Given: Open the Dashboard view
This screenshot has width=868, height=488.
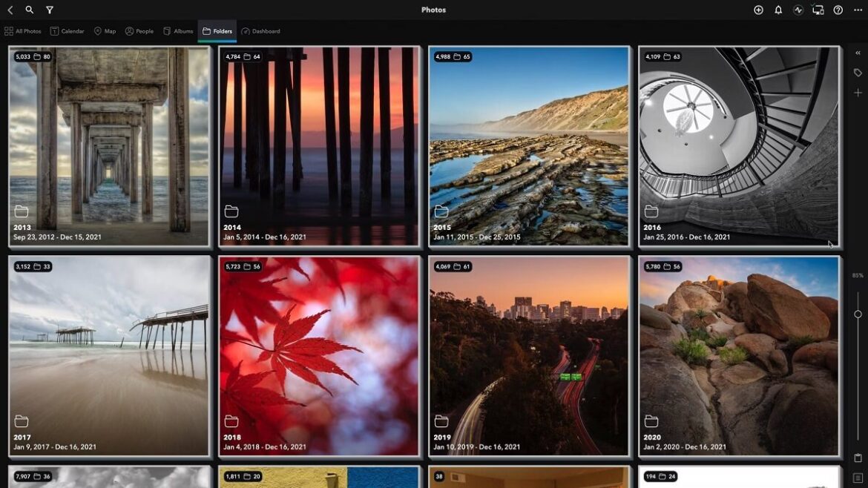Looking at the screenshot, I should [260, 31].
